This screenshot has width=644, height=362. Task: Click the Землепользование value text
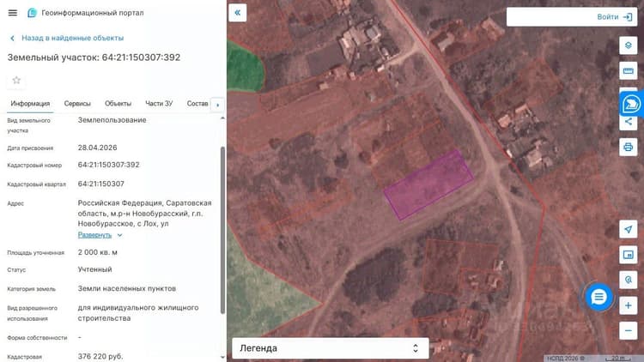(112, 120)
